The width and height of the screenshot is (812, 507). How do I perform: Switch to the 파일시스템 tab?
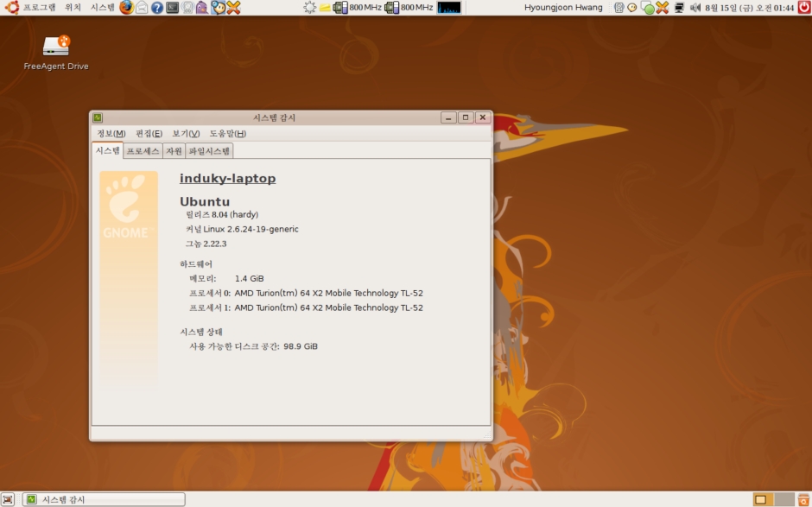209,150
